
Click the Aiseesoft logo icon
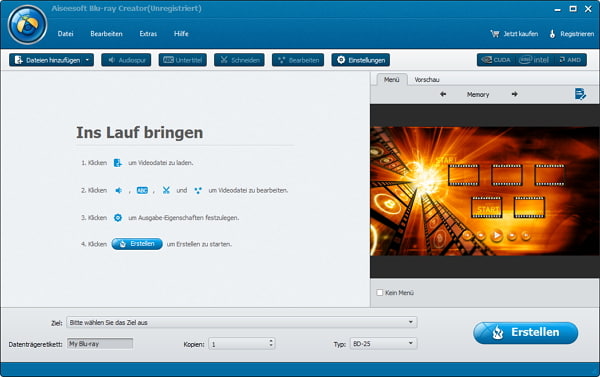point(27,25)
